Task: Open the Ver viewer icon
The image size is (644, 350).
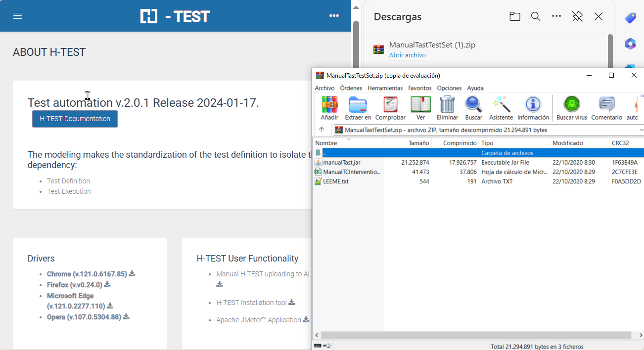Action: [x=420, y=105]
